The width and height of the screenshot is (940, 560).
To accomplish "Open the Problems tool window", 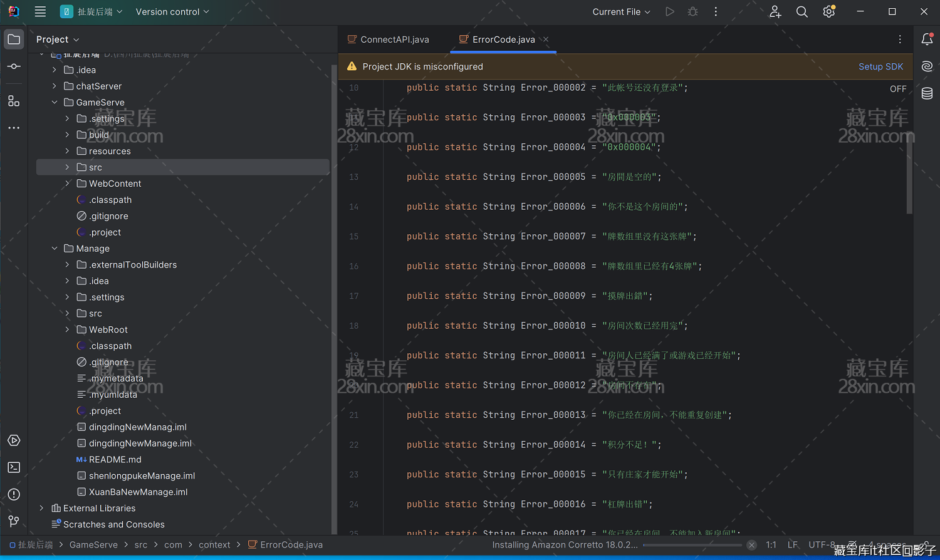I will (x=14, y=494).
